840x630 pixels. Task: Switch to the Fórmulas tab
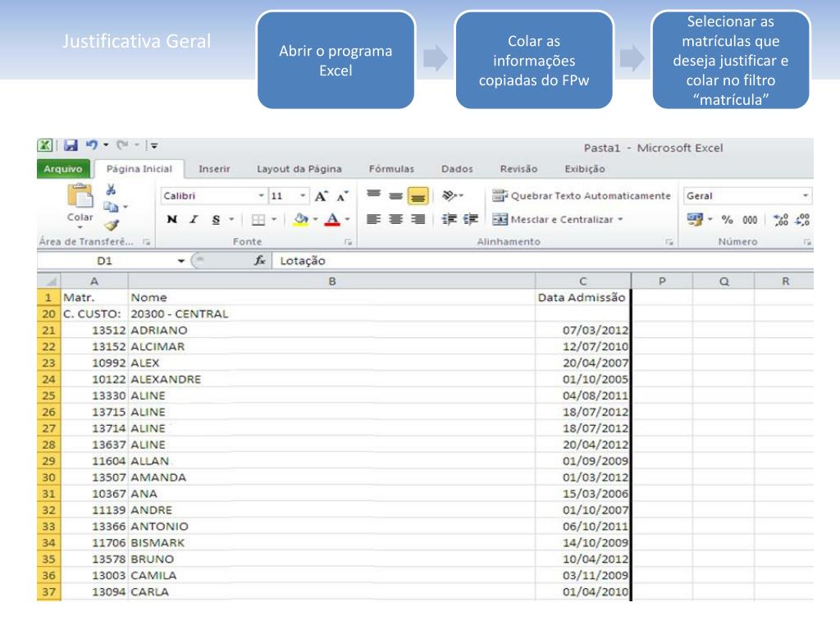pos(391,169)
